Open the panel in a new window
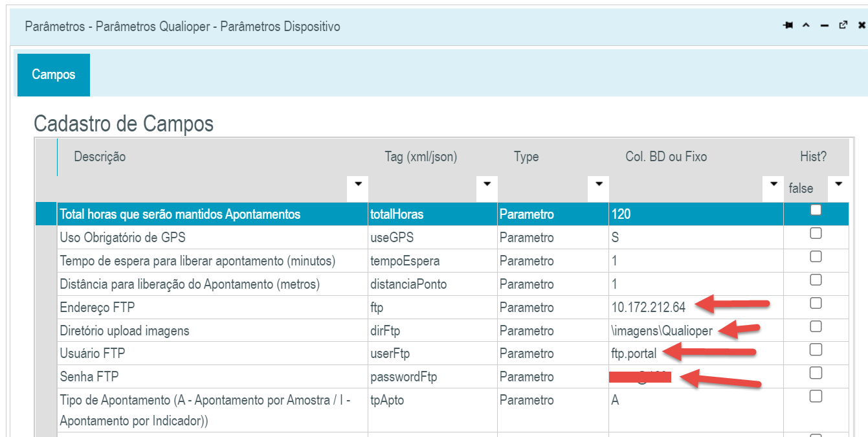Screen dimensions: 868x437 pyautogui.click(x=843, y=26)
